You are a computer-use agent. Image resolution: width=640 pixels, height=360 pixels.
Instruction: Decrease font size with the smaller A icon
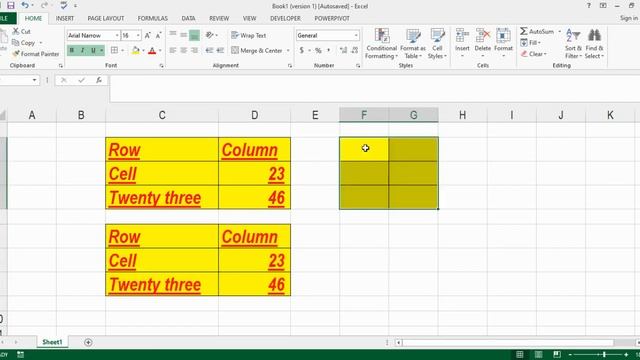159,36
